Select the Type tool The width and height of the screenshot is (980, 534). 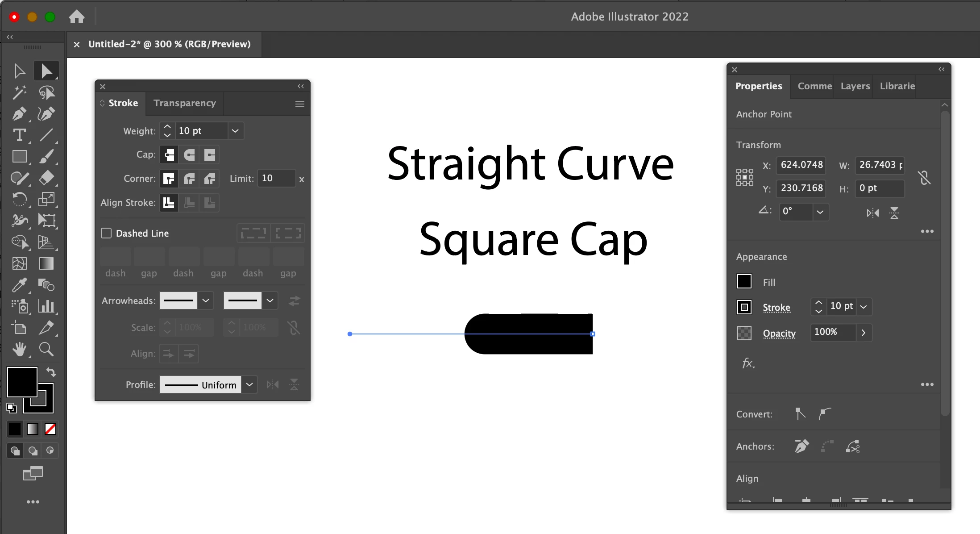click(x=19, y=135)
